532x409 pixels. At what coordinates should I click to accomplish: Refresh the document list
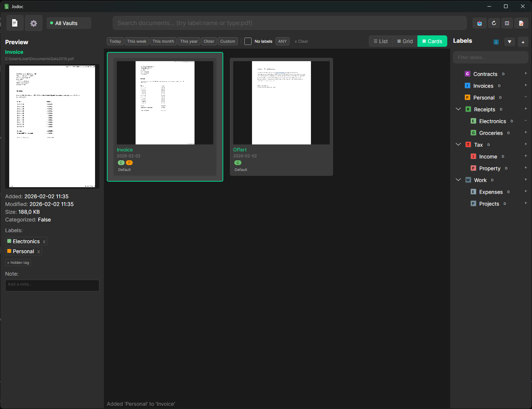click(494, 23)
